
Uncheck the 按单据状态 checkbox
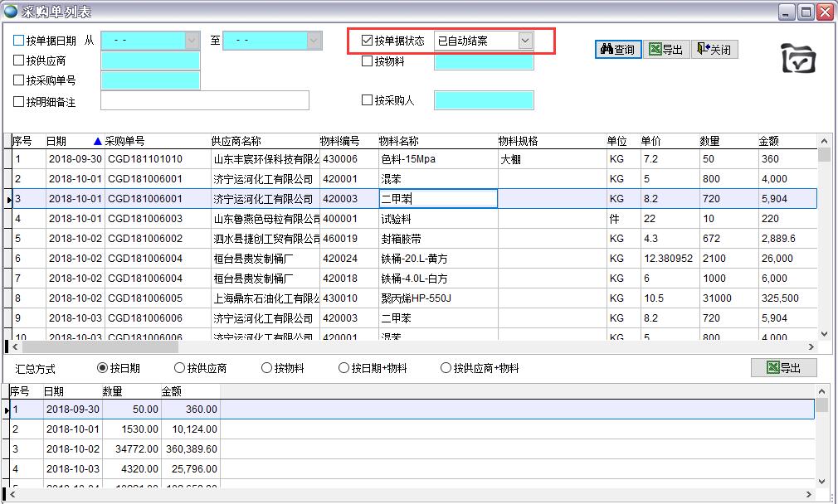[x=368, y=41]
